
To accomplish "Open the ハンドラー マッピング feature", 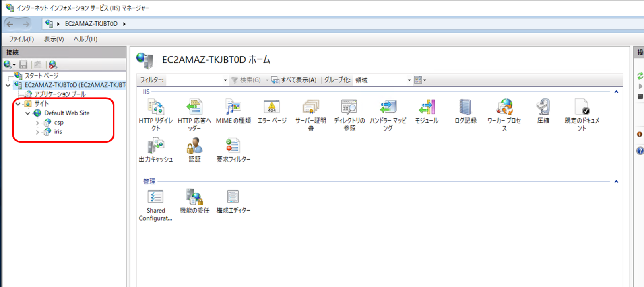I will [x=388, y=108].
